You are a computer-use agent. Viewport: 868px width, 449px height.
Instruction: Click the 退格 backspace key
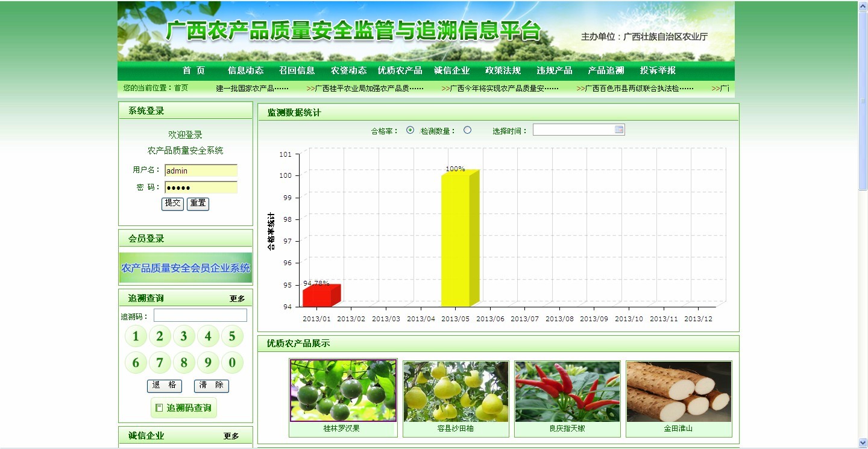click(164, 386)
